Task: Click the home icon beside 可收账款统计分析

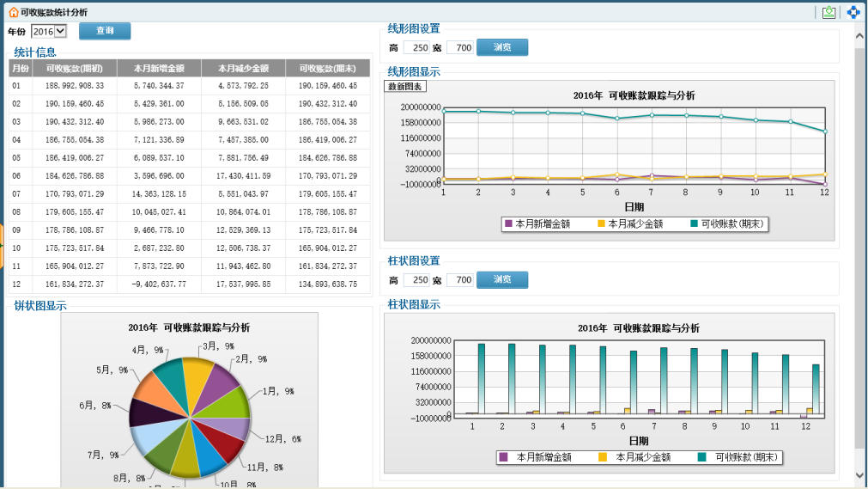Action: 14,12
